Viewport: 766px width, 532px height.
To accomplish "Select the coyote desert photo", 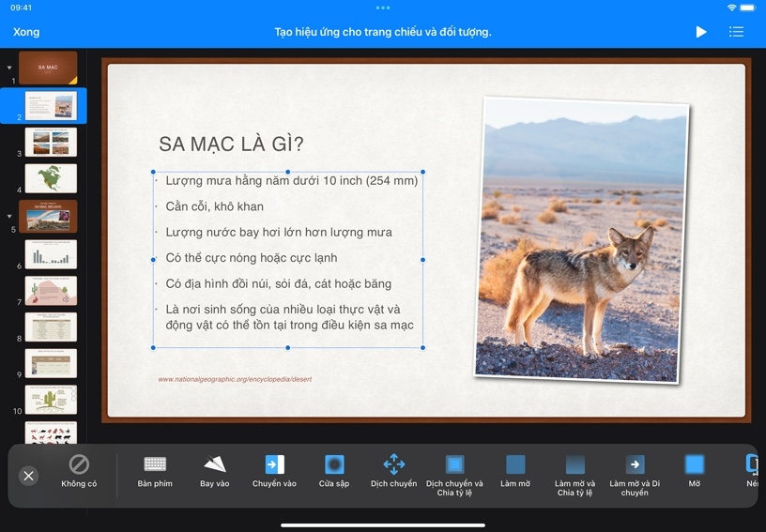I will (x=582, y=239).
